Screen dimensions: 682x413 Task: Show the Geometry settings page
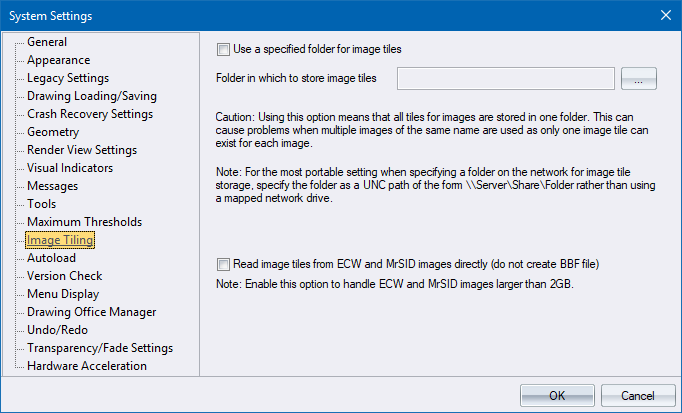(54, 132)
